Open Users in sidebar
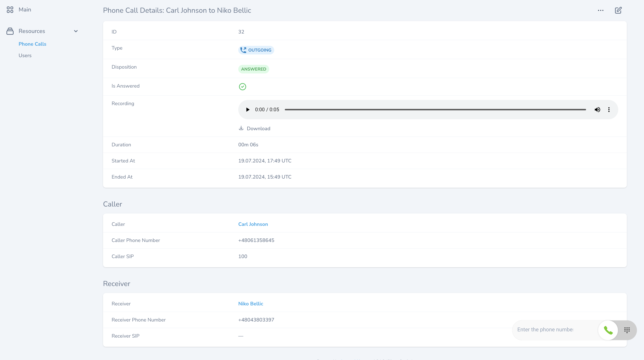Viewport: 644px width, 360px height. 25,56
